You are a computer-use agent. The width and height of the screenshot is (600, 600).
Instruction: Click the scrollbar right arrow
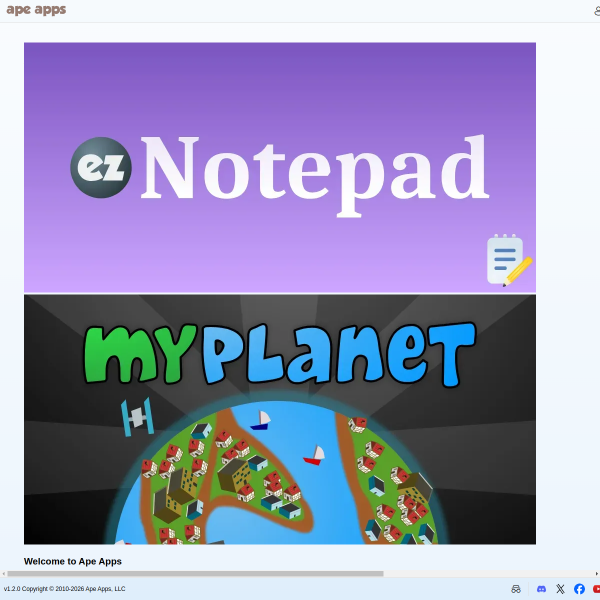(597, 574)
